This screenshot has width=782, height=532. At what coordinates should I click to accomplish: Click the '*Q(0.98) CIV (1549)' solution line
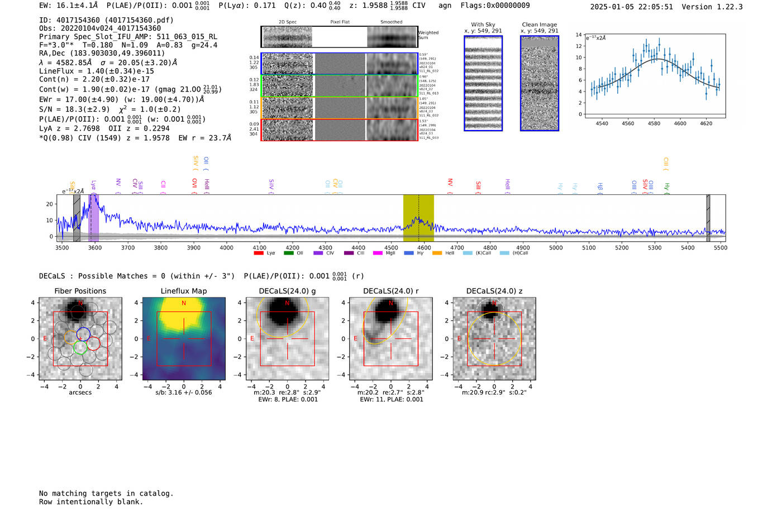click(x=135, y=138)
